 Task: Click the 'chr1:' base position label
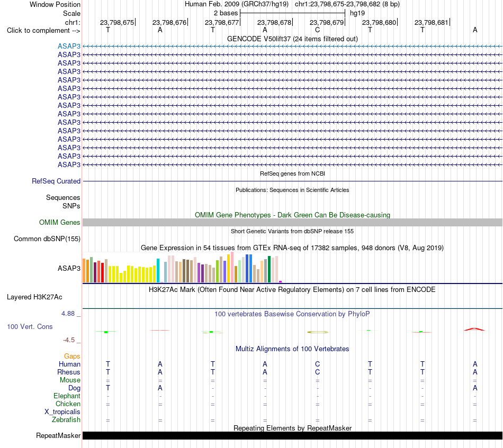[73, 22]
